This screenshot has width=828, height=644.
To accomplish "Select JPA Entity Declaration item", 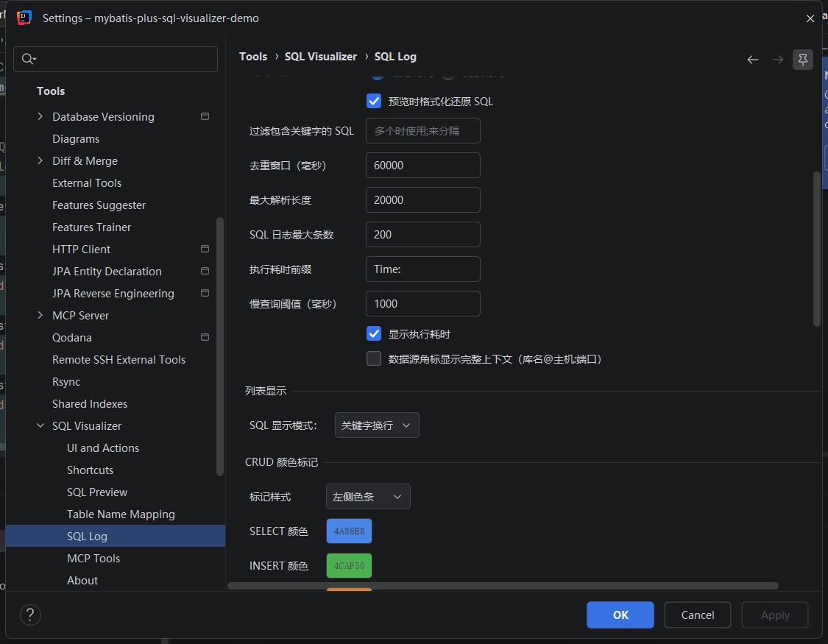I will pos(107,272).
